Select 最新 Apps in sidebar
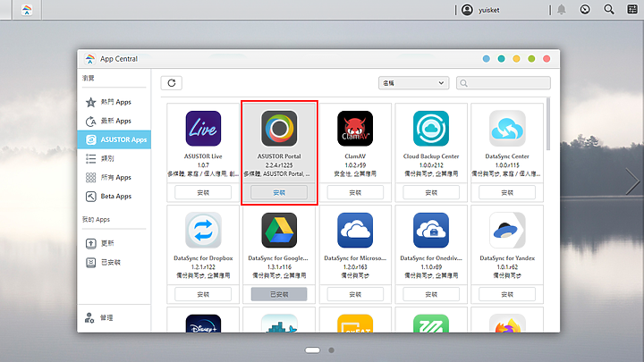 pos(114,121)
